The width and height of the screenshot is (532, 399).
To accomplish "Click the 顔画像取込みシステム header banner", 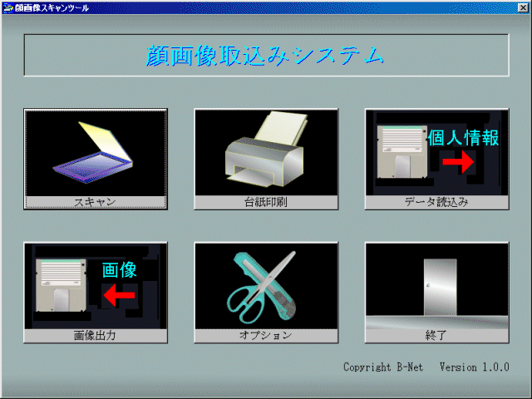I will [266, 56].
